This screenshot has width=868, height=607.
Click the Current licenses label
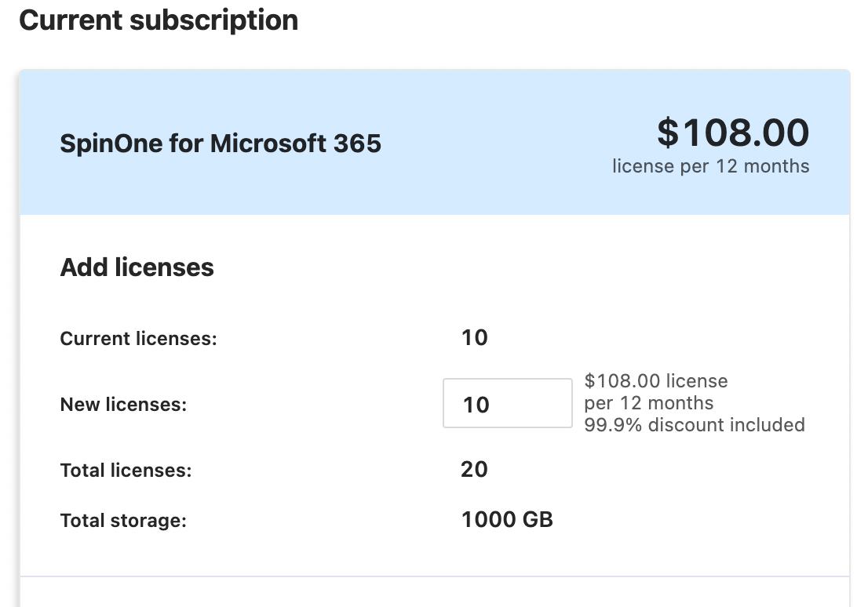138,339
